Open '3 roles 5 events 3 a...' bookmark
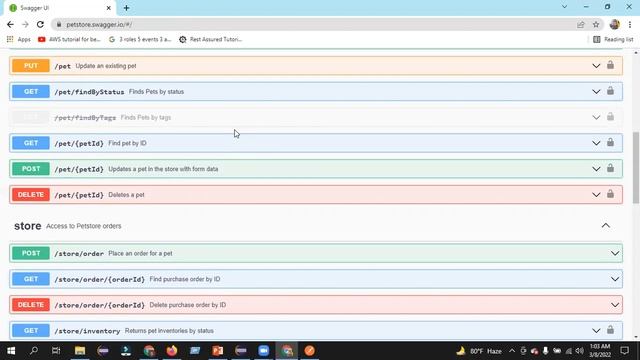Image resolution: width=640 pixels, height=360 pixels. tap(140, 40)
